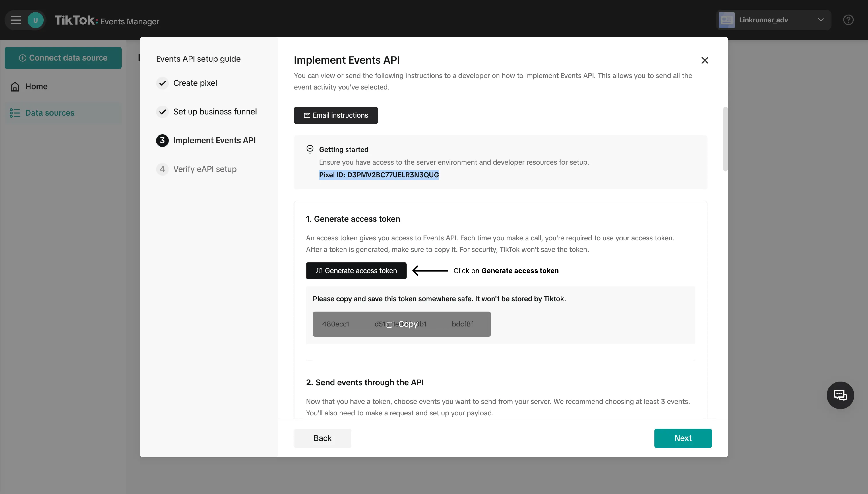Click the '1. Generate access token' heading

(x=353, y=219)
